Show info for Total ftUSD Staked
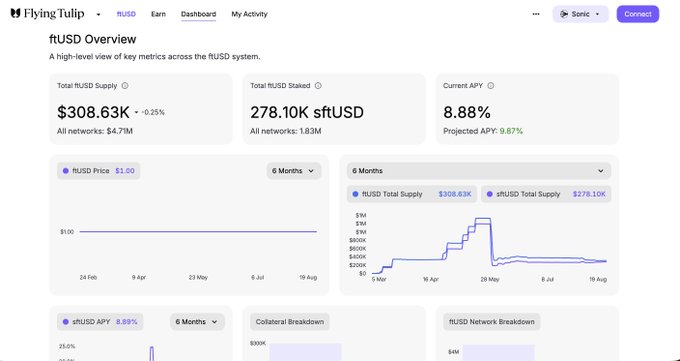680x361 pixels. tap(318, 85)
